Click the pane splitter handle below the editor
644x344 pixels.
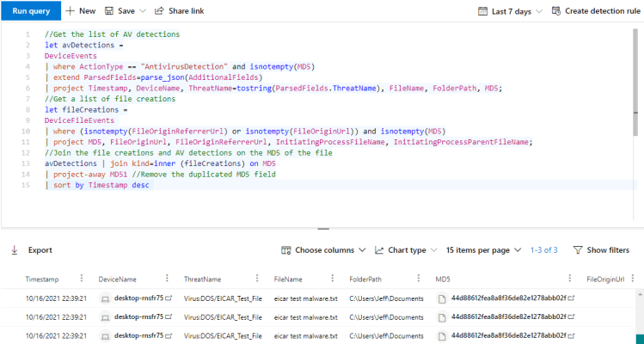click(x=322, y=229)
